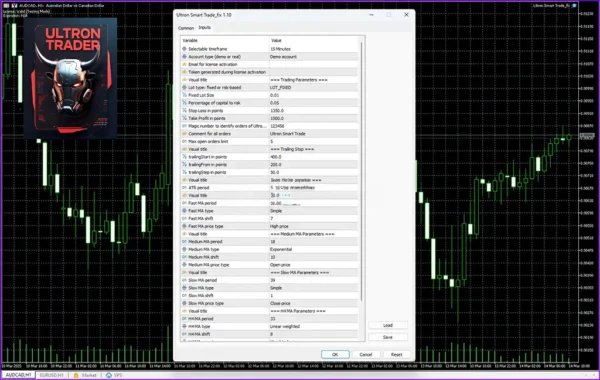Click the Take Profit value 1500.0

[x=314, y=118]
